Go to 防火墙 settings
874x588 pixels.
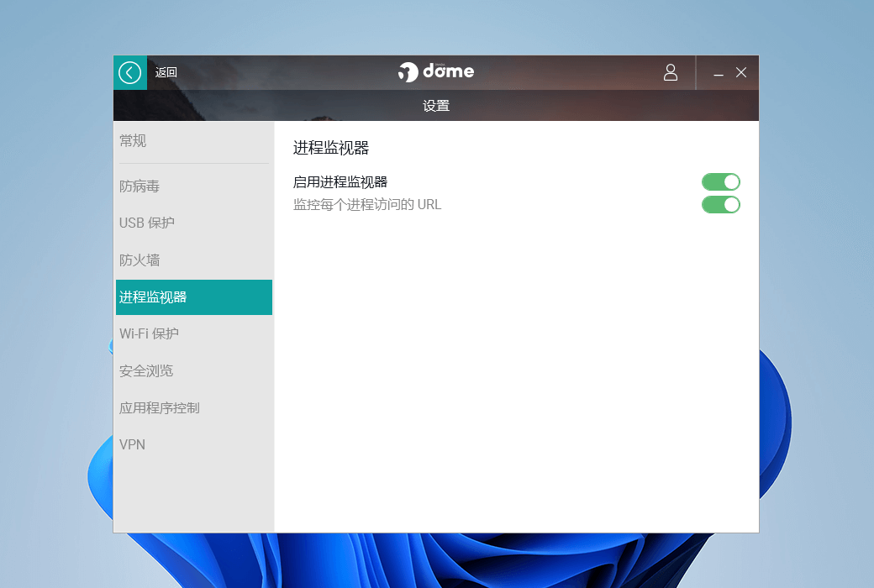pyautogui.click(x=140, y=260)
